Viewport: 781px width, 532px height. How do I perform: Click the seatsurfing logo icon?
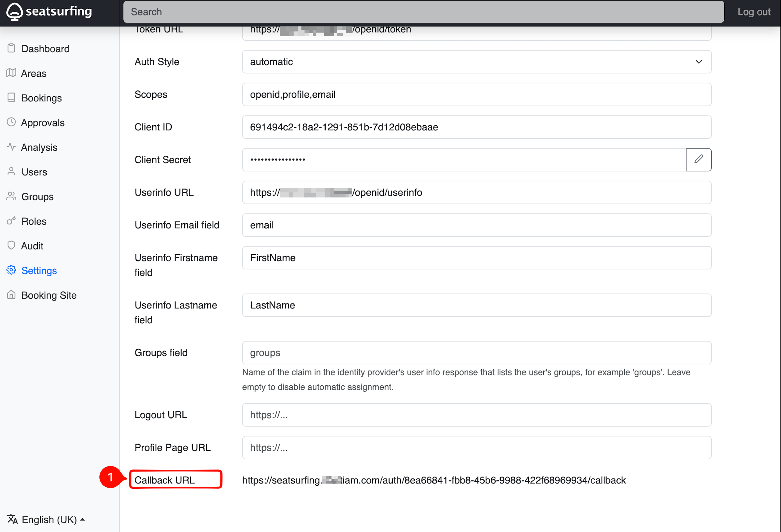click(14, 12)
